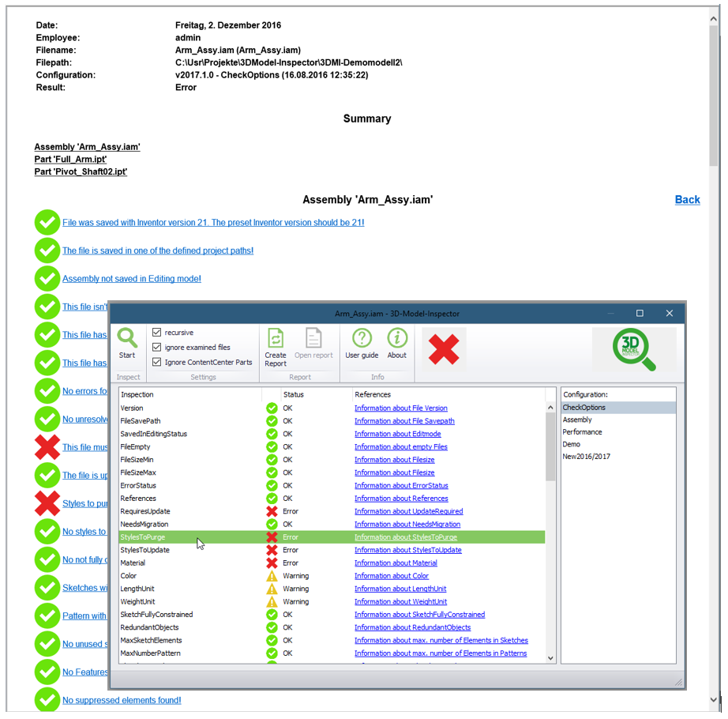
Task: Select the FileSizeMax inspection row
Action: click(x=332, y=472)
